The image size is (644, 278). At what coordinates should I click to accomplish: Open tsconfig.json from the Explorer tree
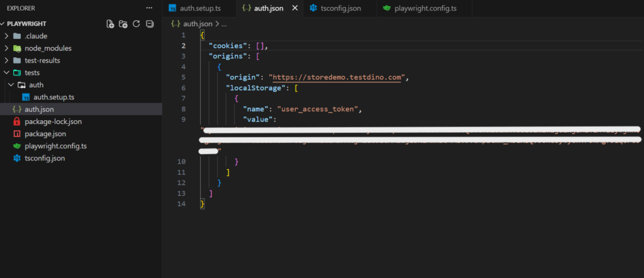pos(45,158)
